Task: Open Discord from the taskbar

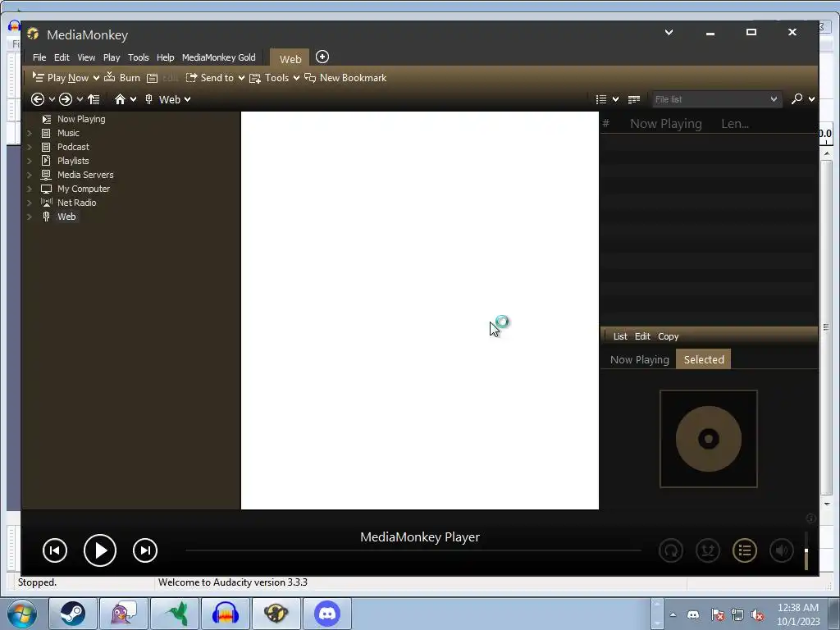Action: click(x=327, y=614)
